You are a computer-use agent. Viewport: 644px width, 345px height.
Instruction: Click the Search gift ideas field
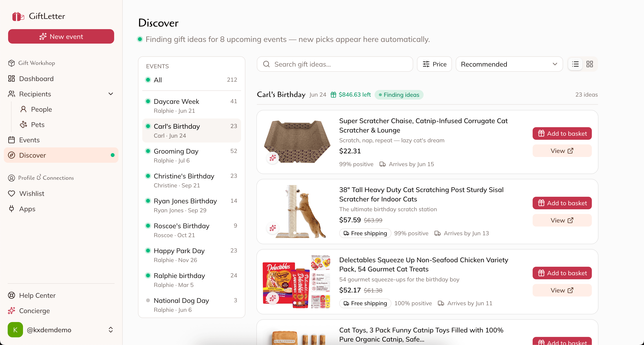(x=335, y=64)
